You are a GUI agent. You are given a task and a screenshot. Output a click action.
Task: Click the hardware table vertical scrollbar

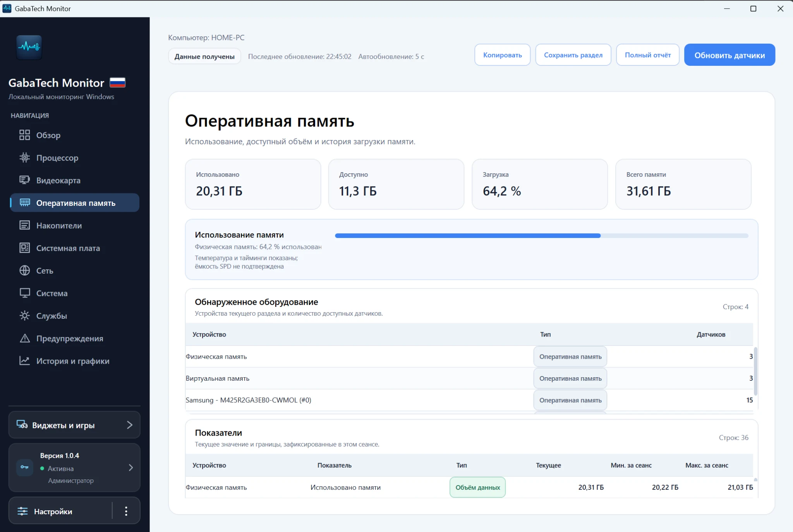point(755,371)
